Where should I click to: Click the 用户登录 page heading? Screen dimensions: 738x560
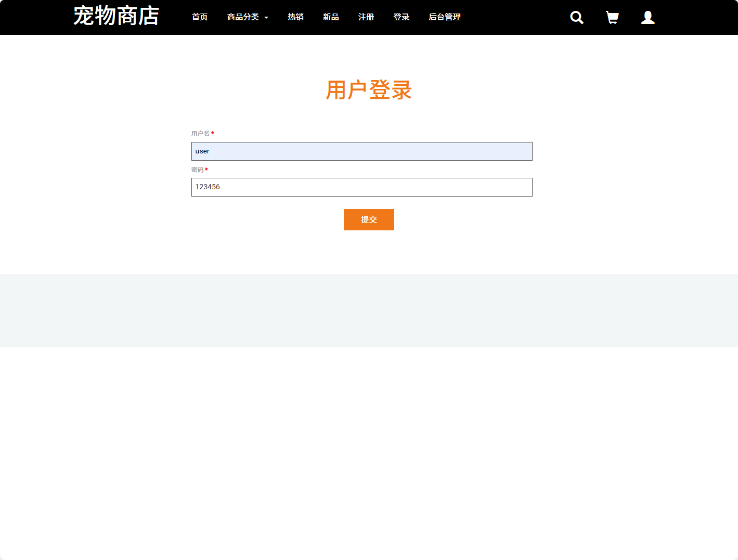(x=369, y=90)
